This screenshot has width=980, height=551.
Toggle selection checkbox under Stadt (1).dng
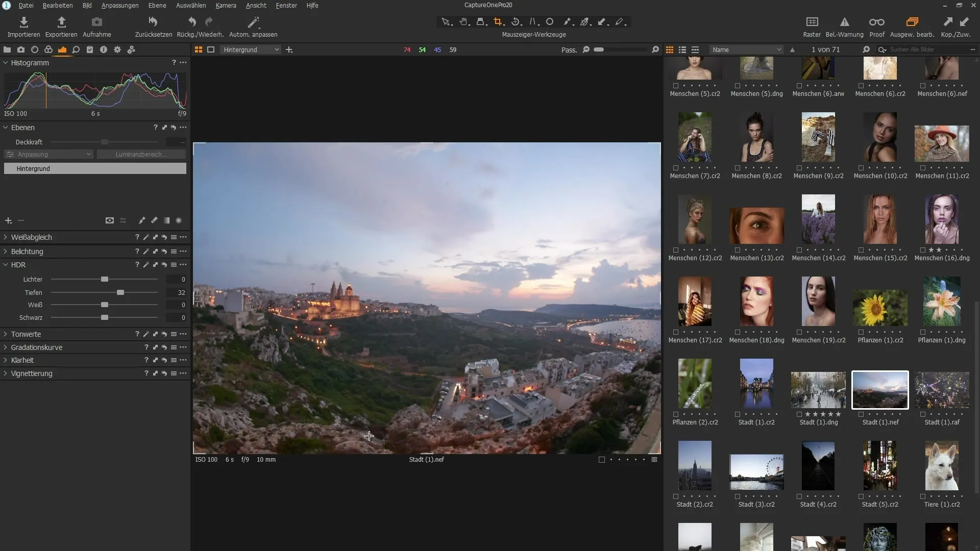coord(799,414)
